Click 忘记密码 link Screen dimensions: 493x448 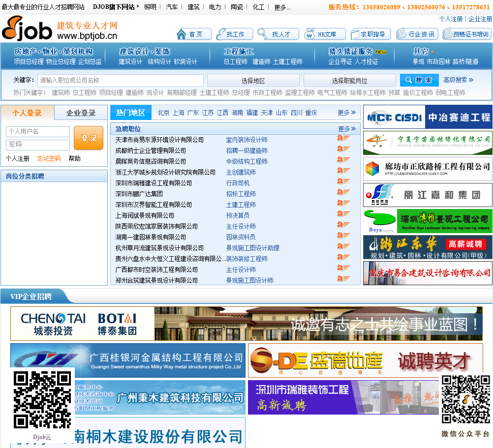point(49,158)
